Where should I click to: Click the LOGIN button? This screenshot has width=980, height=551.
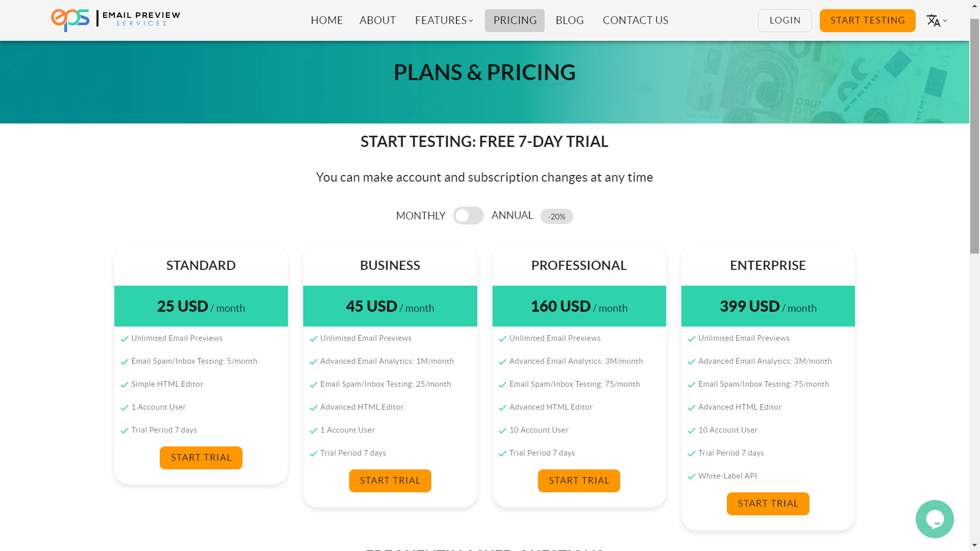coord(785,20)
